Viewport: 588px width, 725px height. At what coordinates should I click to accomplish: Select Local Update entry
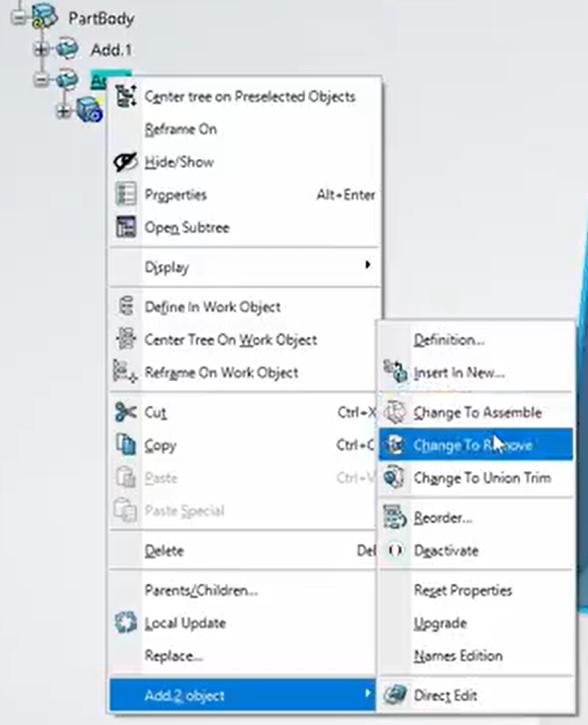[x=244, y=623]
